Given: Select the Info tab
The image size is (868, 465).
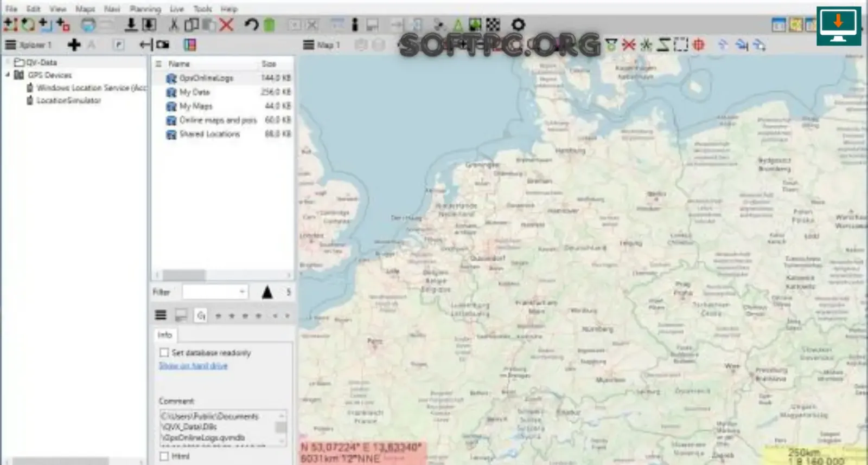Looking at the screenshot, I should point(165,335).
